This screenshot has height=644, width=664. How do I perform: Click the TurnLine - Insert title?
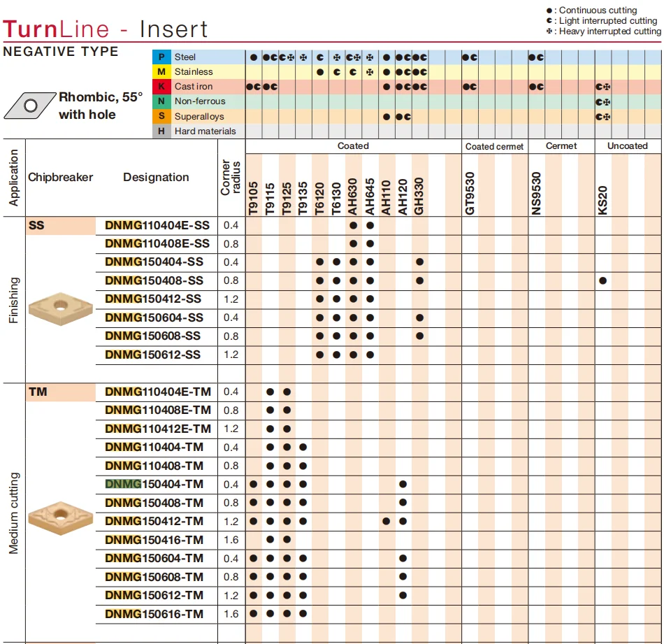click(x=105, y=29)
